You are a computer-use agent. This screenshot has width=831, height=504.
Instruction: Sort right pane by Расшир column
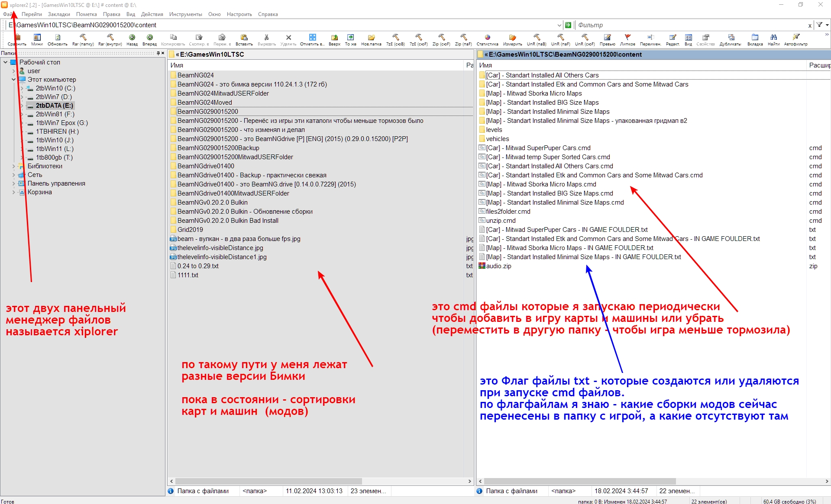pos(819,65)
